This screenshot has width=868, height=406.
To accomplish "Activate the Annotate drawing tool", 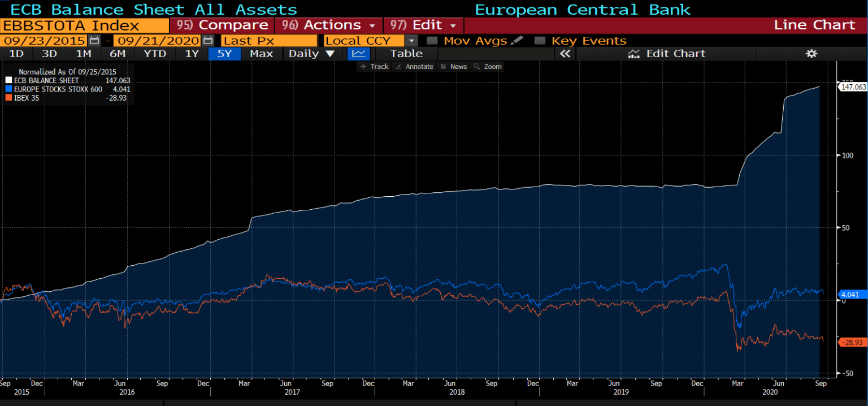I will [x=414, y=67].
